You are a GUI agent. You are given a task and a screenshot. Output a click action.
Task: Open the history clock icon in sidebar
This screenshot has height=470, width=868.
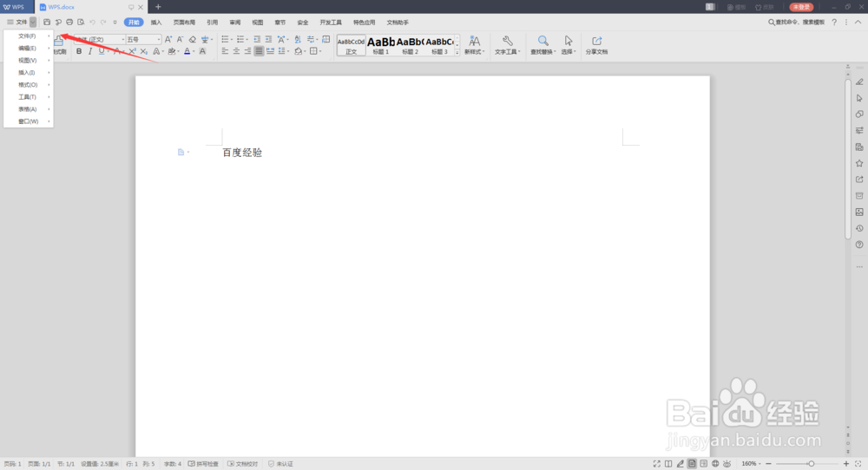(x=859, y=228)
